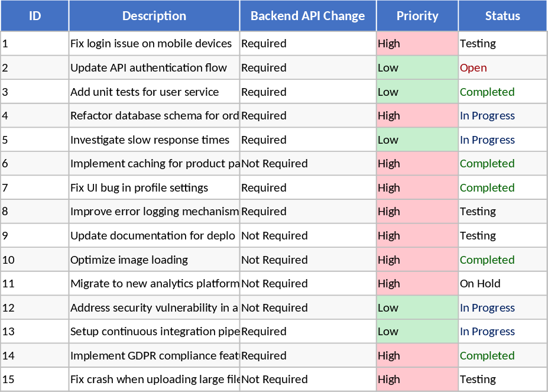Click the ID column header

[34, 16]
